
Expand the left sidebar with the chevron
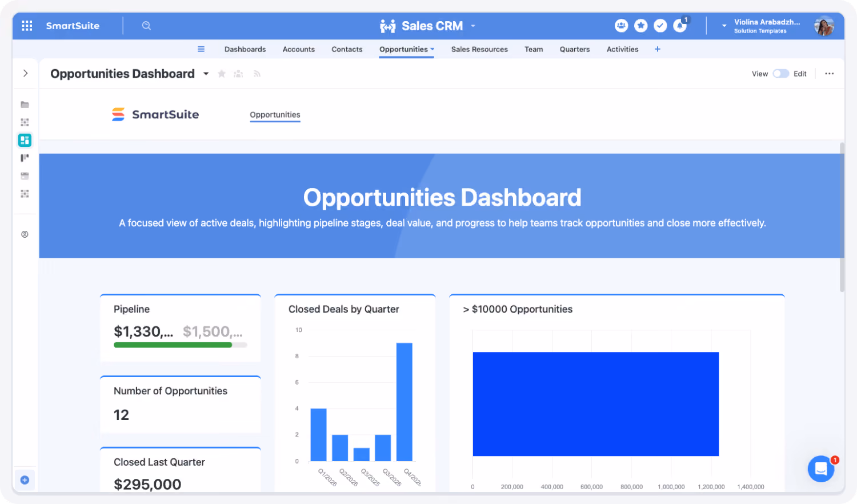[x=25, y=73]
